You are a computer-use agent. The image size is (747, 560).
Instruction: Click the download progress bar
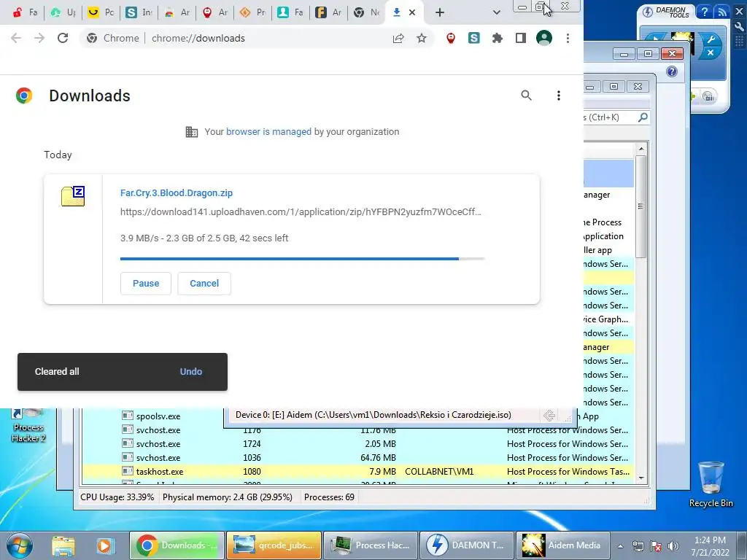[303, 259]
